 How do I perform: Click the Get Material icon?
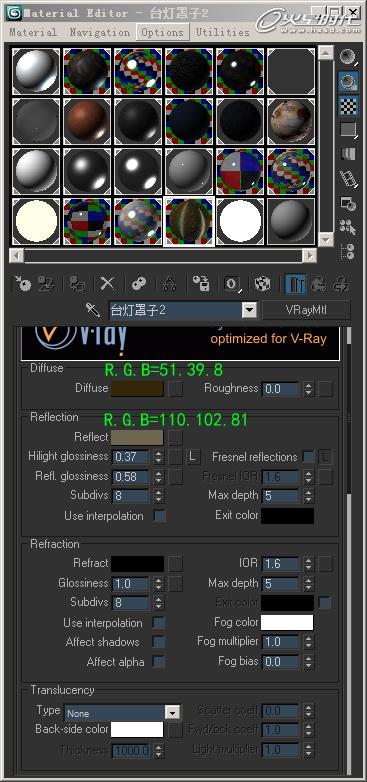[x=23, y=284]
